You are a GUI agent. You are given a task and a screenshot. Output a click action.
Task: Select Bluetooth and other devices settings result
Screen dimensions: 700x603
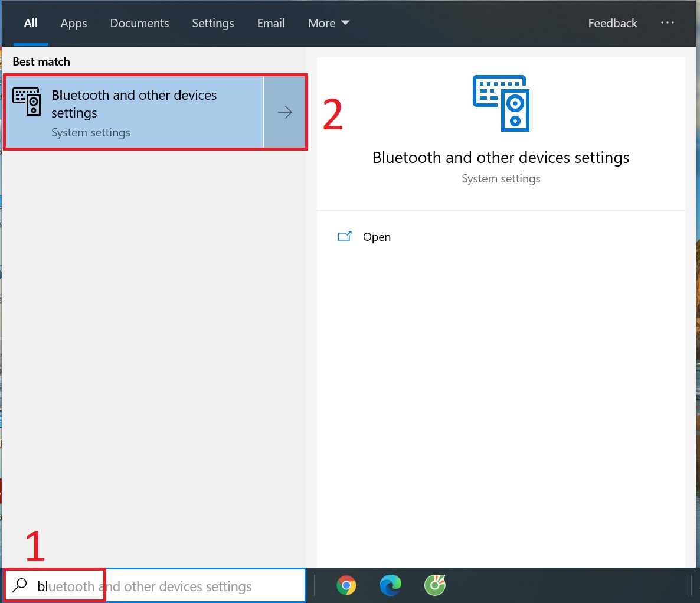click(x=135, y=112)
